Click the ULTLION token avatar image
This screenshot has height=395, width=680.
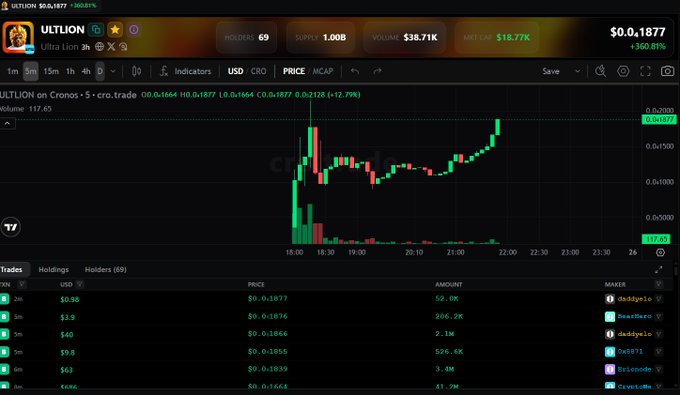click(18, 38)
